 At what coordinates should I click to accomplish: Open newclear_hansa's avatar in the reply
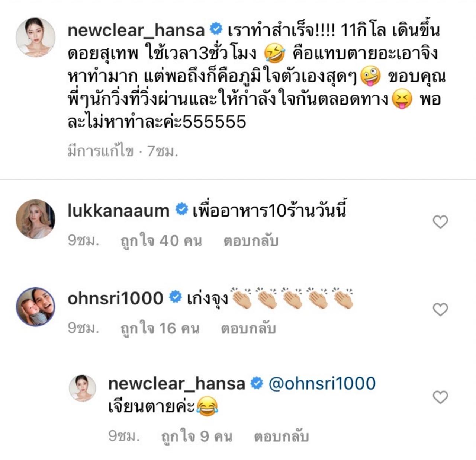coord(83,388)
